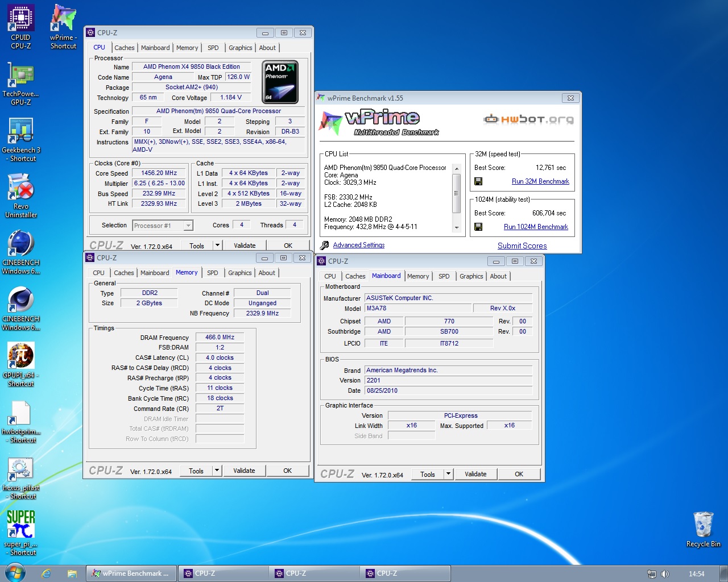Open Internet Explorer from taskbar
This screenshot has height=582, width=728.
click(46, 573)
